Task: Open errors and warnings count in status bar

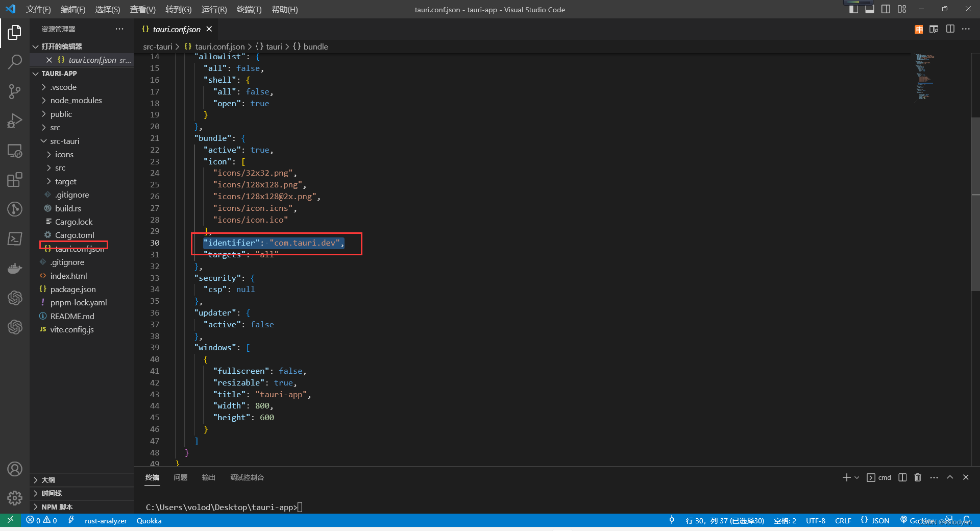Action: click(x=42, y=520)
